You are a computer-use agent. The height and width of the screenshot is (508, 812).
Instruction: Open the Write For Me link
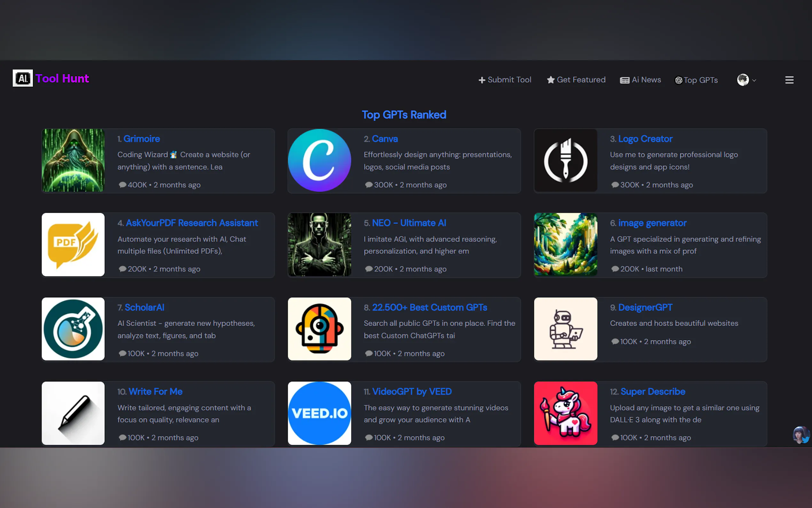[155, 392]
